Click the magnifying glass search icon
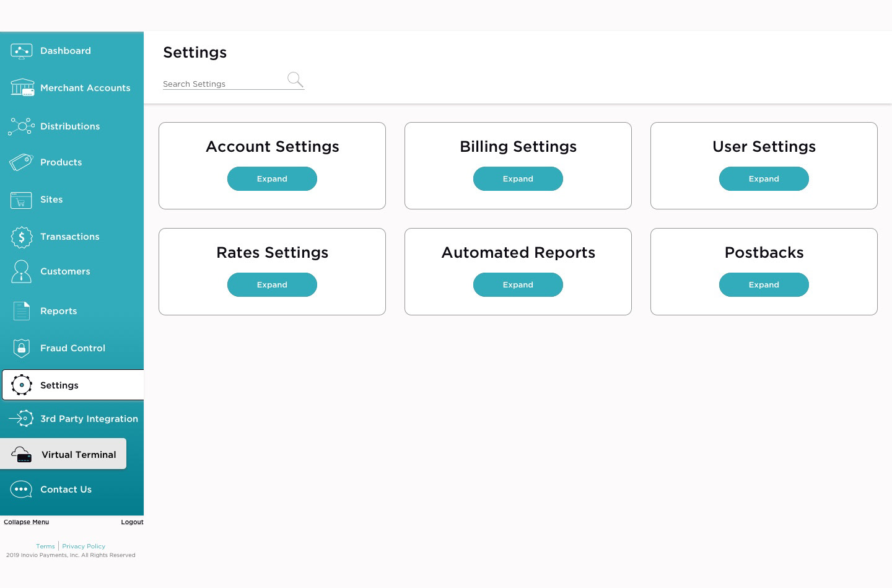892x588 pixels. (295, 79)
